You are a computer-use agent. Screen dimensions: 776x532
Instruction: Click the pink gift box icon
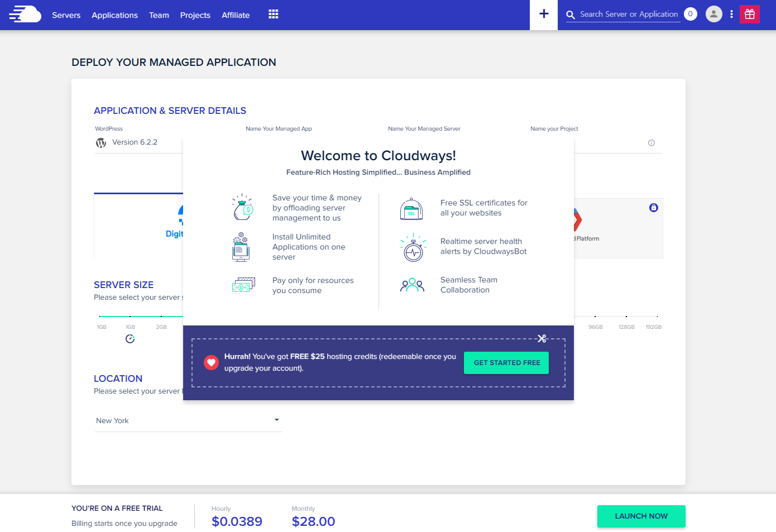coord(750,14)
